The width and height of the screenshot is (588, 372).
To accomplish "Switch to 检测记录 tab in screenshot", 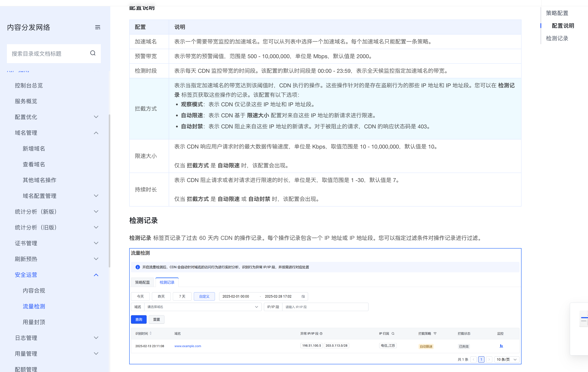I will (x=167, y=282).
